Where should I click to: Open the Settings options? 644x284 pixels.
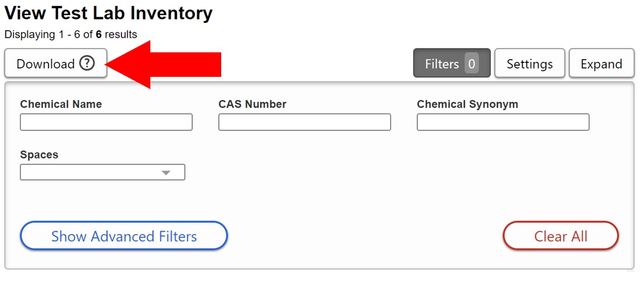tap(529, 64)
